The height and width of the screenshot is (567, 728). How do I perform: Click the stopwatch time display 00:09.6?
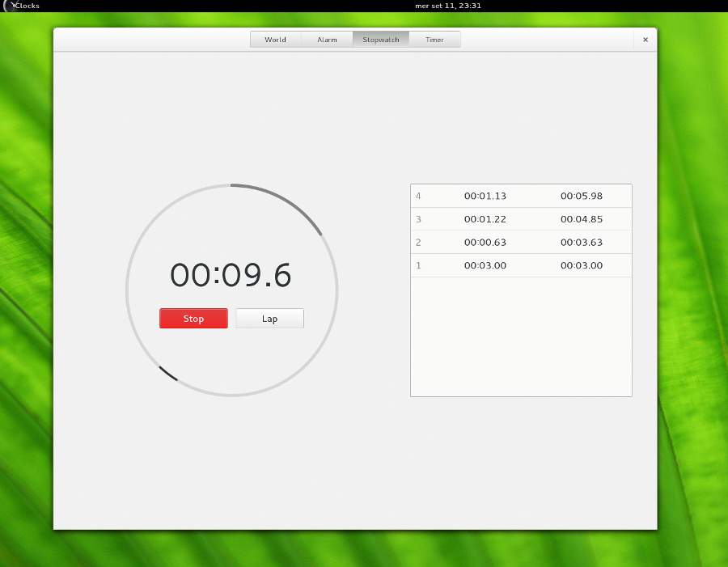tap(231, 275)
